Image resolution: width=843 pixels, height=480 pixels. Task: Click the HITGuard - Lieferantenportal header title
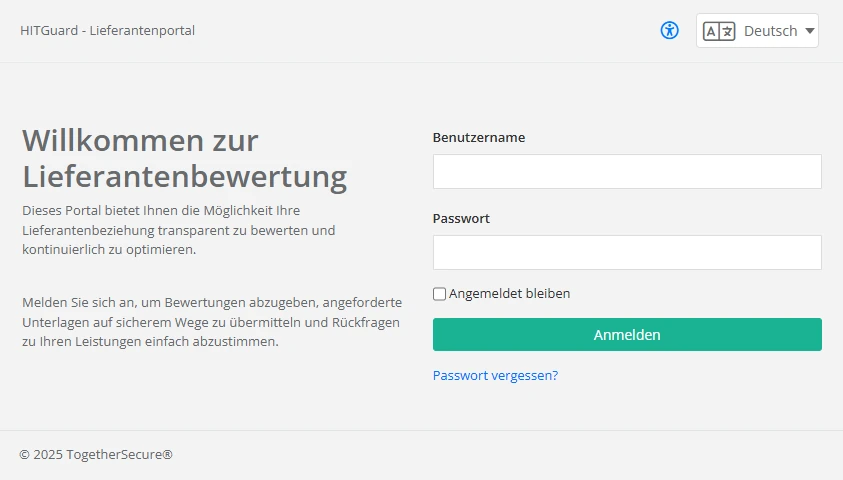coord(107,31)
